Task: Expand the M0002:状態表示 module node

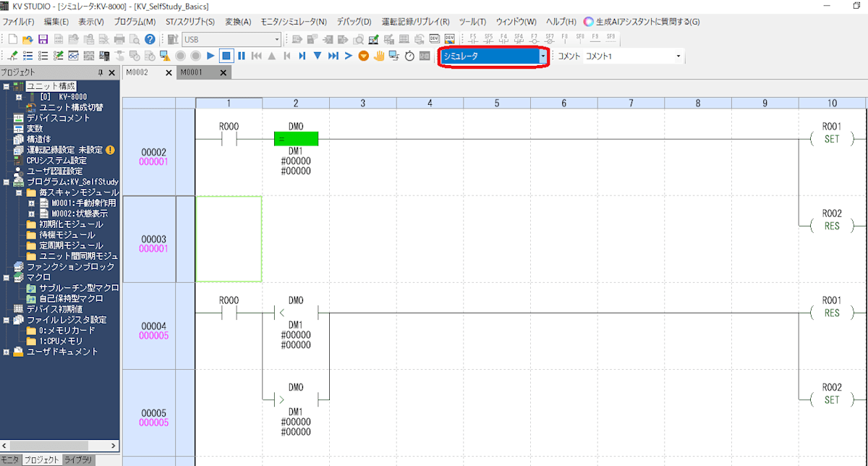Action: pyautogui.click(x=31, y=214)
